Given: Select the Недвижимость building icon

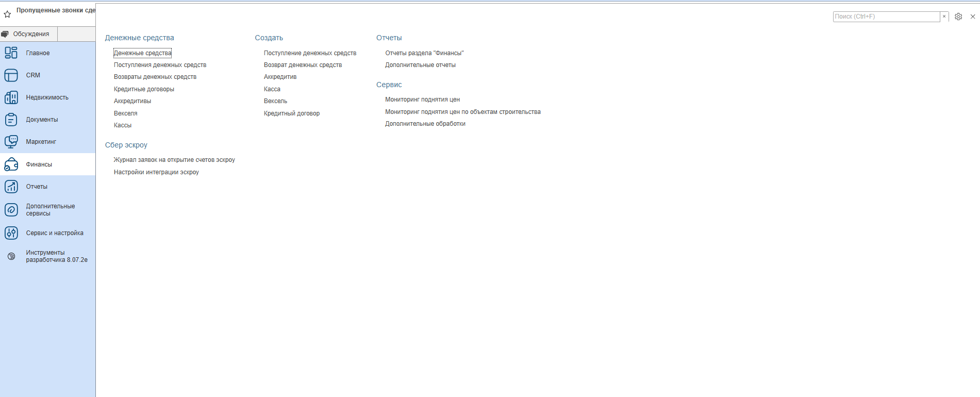Looking at the screenshot, I should click(11, 97).
